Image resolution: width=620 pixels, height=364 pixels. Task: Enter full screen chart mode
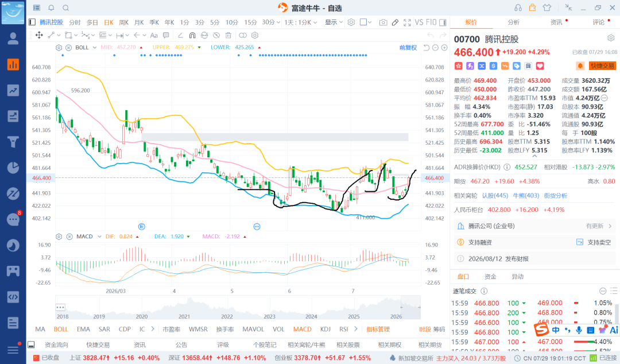(407, 22)
